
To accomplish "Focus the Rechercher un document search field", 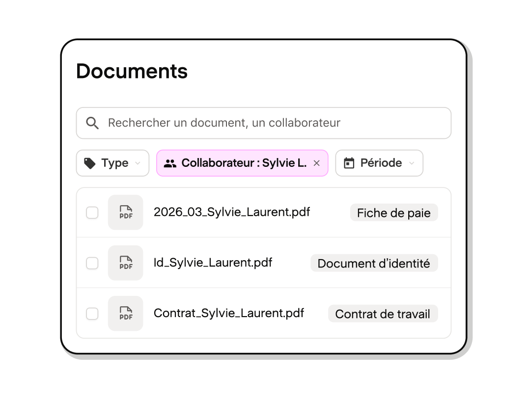I will click(264, 123).
